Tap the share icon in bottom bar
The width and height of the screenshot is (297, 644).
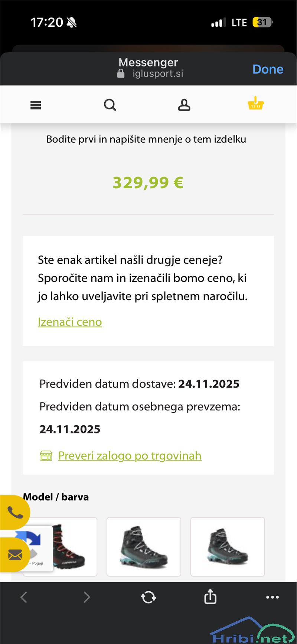click(210, 597)
